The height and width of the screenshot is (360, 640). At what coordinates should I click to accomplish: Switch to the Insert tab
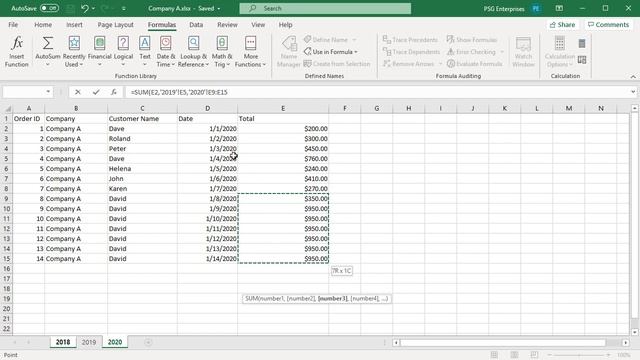click(74, 25)
